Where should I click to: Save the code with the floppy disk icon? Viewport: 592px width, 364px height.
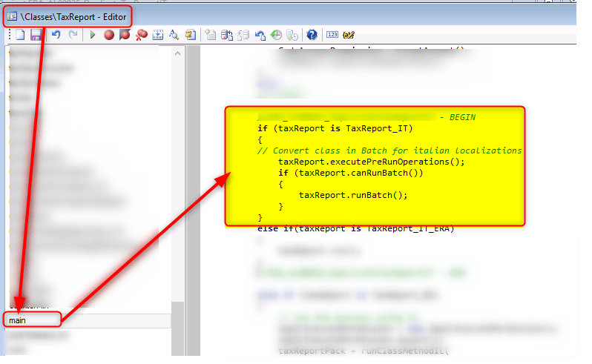[x=36, y=35]
